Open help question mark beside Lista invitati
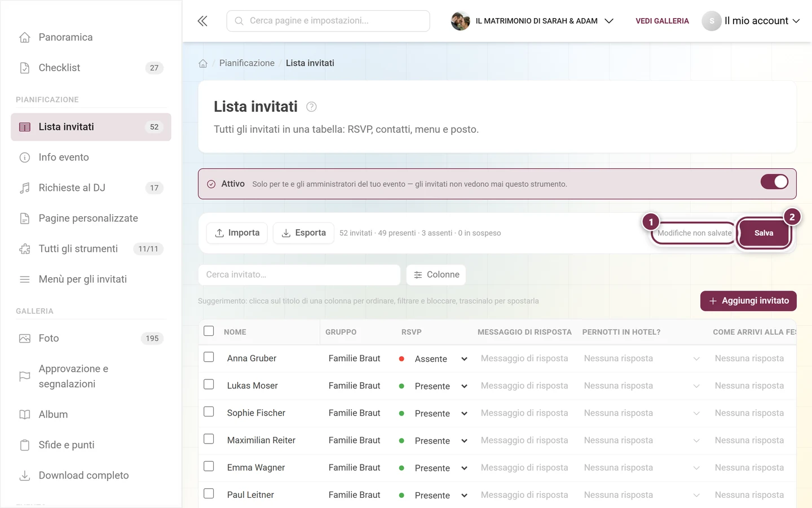Image resolution: width=812 pixels, height=508 pixels. (311, 107)
